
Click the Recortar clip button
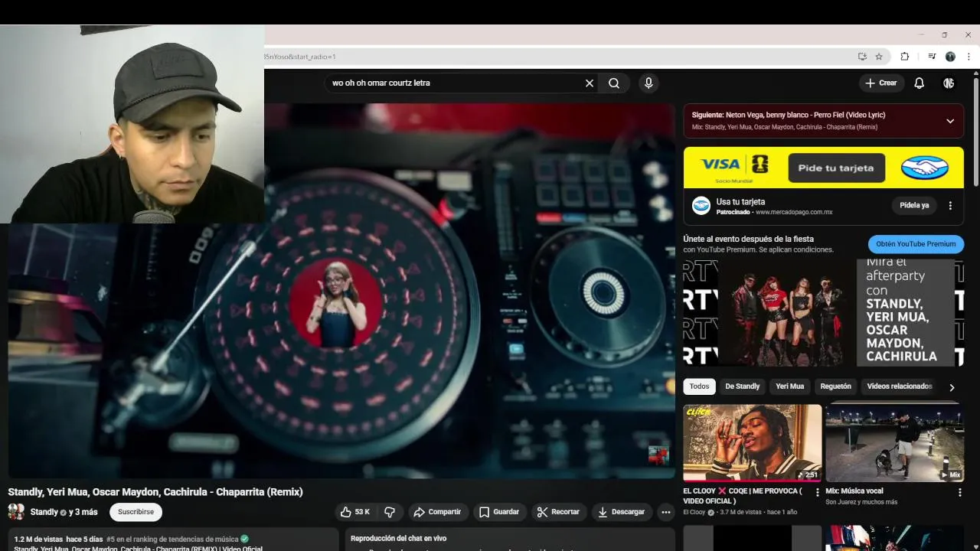[x=558, y=512]
